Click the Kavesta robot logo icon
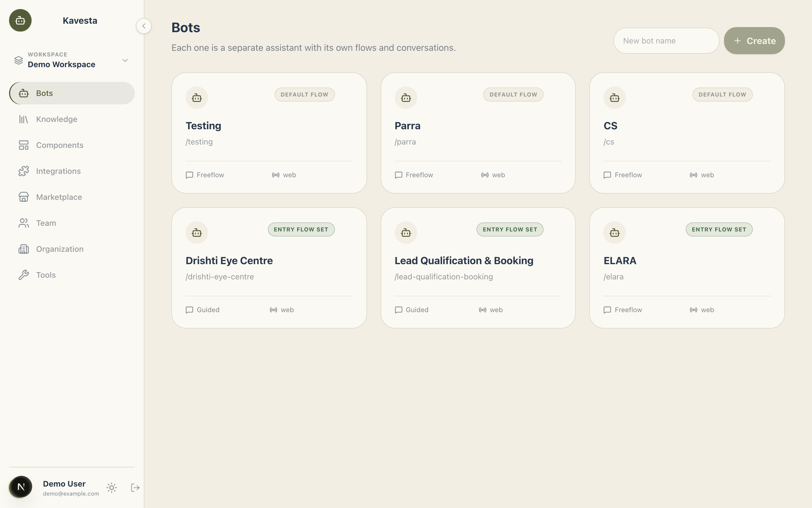The image size is (812, 508). click(20, 21)
